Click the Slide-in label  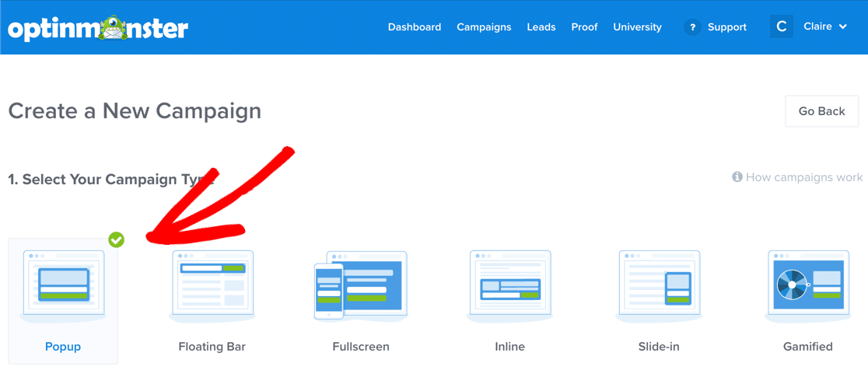pyautogui.click(x=659, y=347)
